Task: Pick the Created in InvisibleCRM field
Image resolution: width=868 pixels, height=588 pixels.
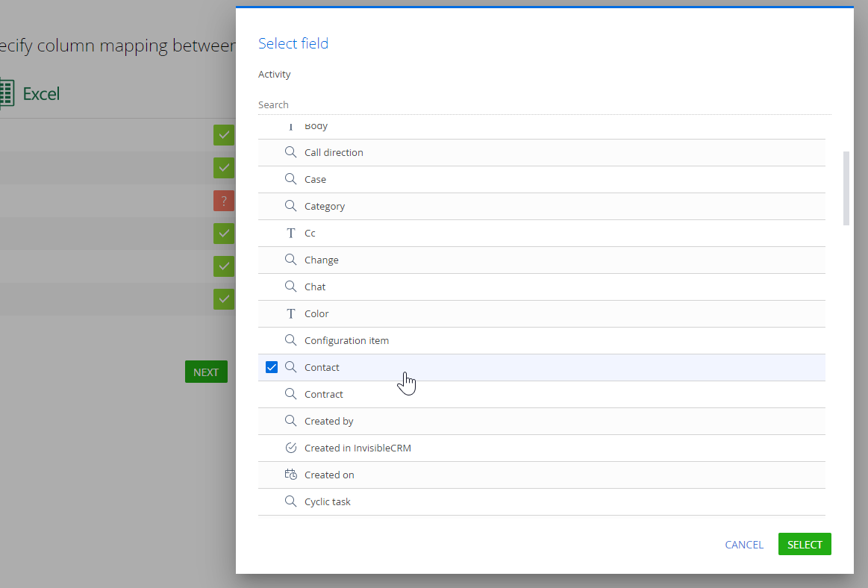Action: (x=541, y=448)
